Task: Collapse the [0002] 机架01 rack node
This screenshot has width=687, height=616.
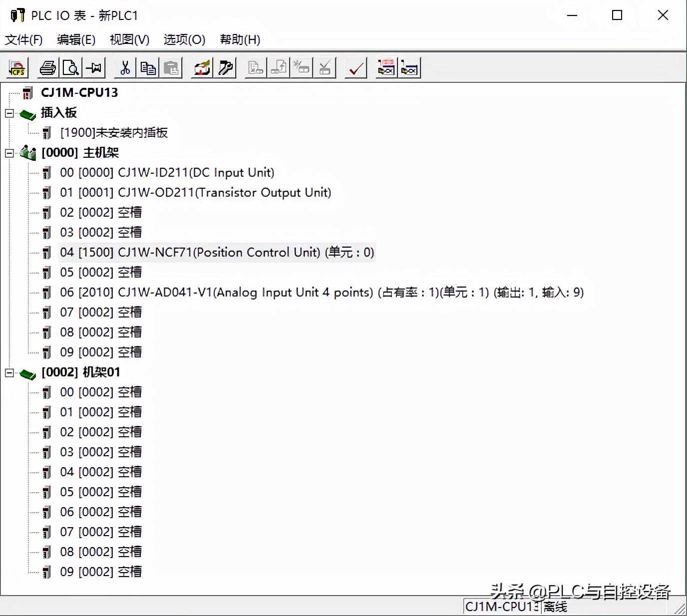Action: coord(9,373)
